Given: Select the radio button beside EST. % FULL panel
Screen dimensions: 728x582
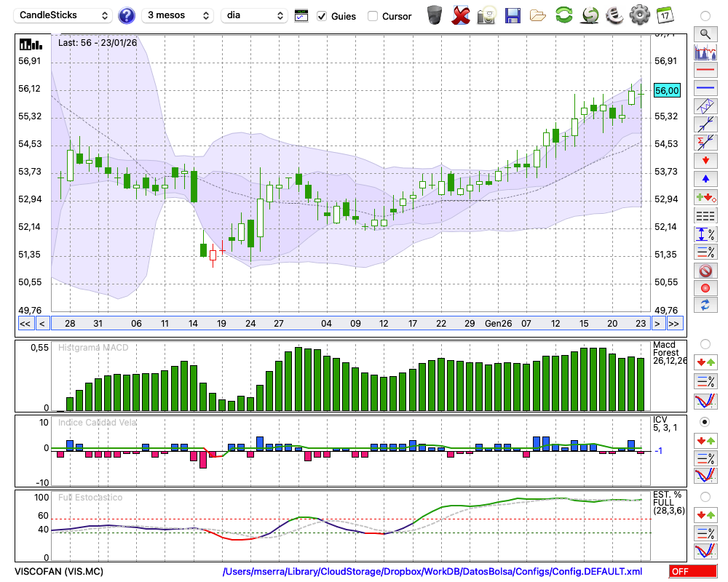Looking at the screenshot, I should (705, 496).
